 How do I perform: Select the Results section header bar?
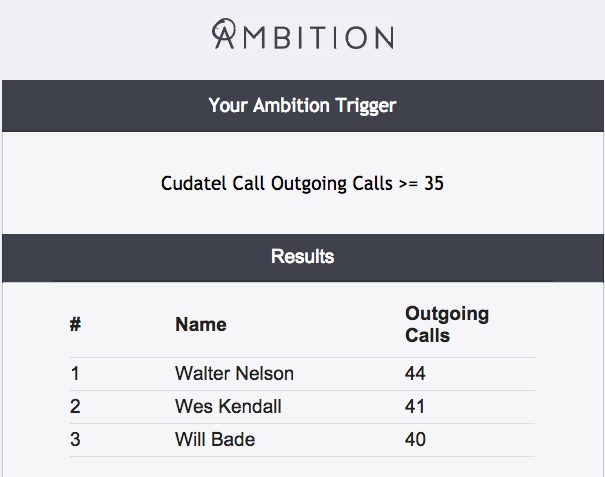(302, 257)
